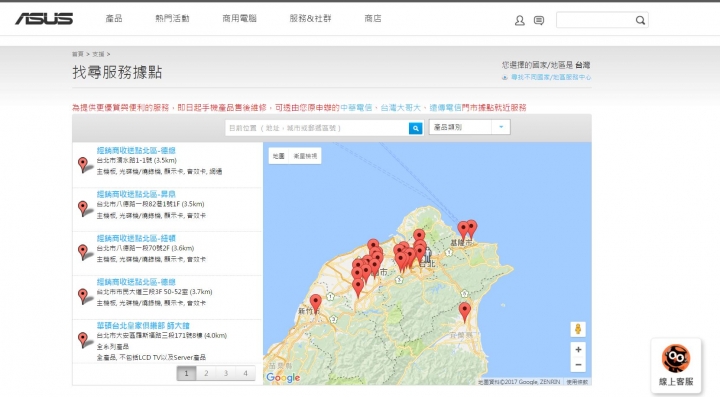Open the 遠傳電信 link

(x=445, y=107)
